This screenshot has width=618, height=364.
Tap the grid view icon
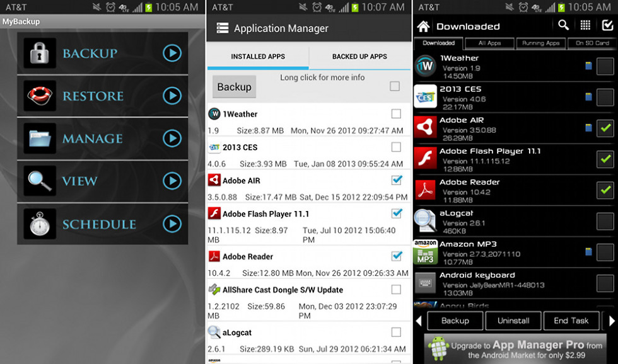[585, 25]
